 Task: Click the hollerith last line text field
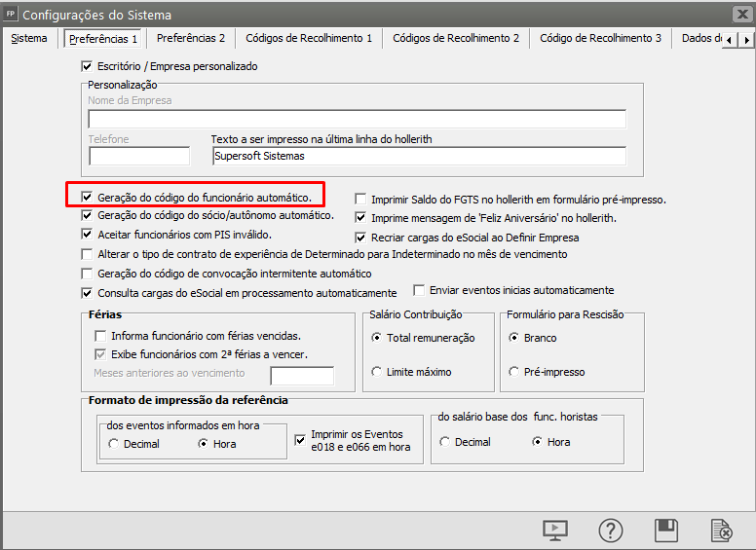click(x=418, y=157)
